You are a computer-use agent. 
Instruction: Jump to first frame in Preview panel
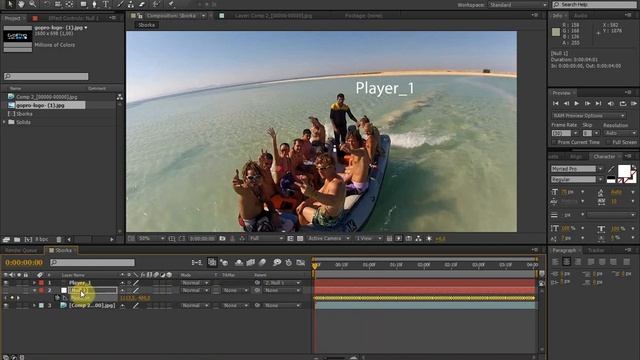(556, 104)
